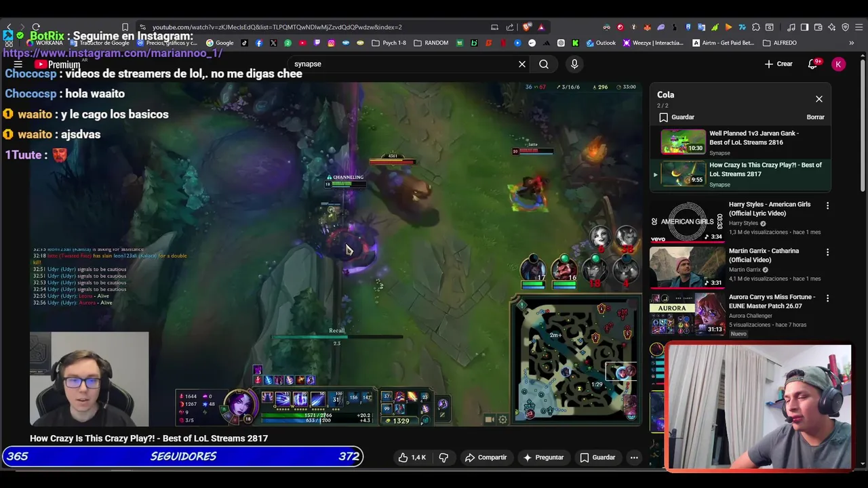Click the instagram.com/mariannoo_1 link overlay
Screen dimensions: 868x488
click(113, 53)
